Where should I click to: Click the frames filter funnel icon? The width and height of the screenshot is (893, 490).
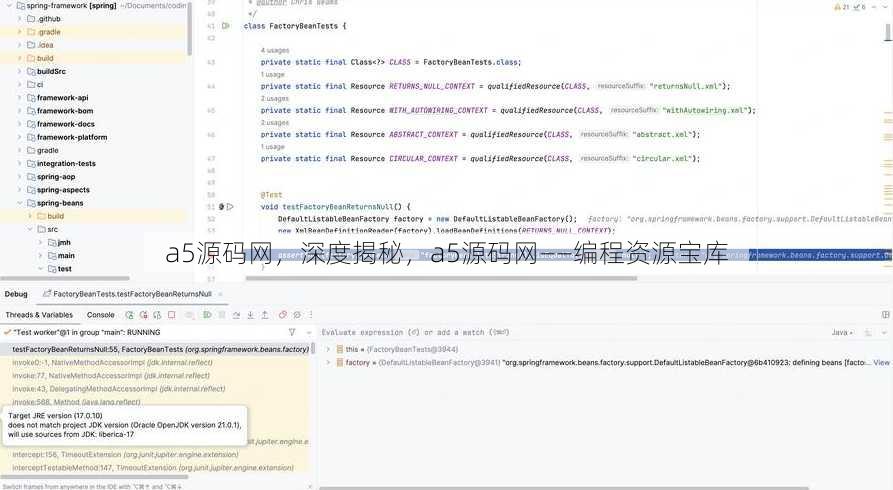tap(292, 332)
